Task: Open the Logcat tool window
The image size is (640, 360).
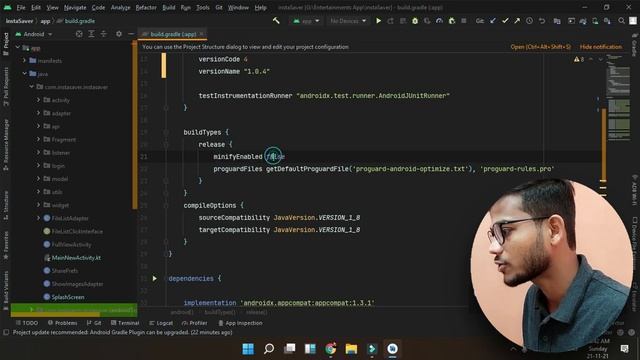Action: point(161,323)
